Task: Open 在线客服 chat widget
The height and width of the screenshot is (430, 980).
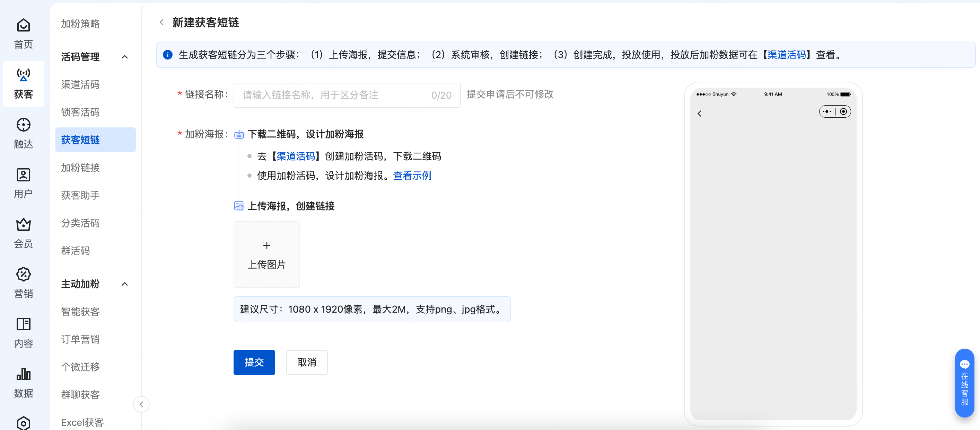Action: click(x=964, y=383)
